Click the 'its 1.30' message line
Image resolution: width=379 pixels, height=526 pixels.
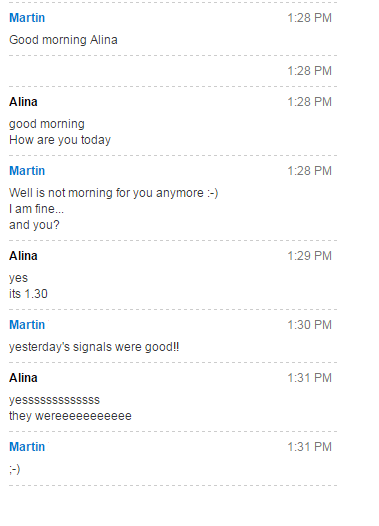(x=28, y=294)
